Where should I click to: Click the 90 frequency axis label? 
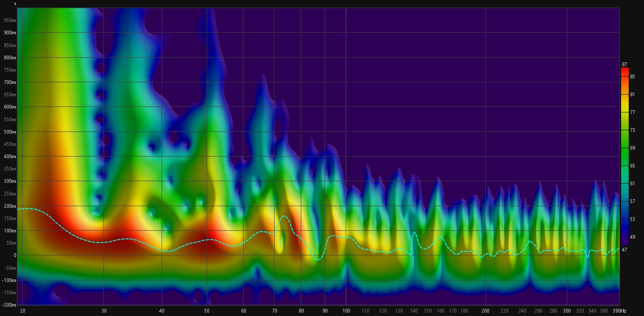pyautogui.click(x=325, y=311)
